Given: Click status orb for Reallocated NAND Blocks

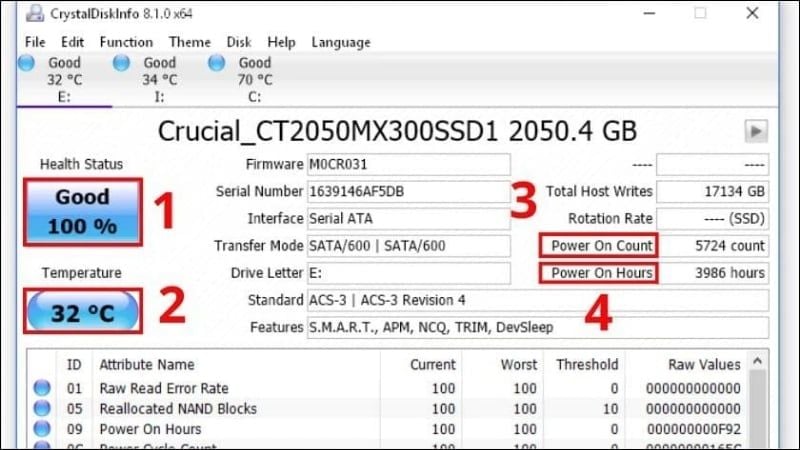Looking at the screenshot, I should coord(42,408).
